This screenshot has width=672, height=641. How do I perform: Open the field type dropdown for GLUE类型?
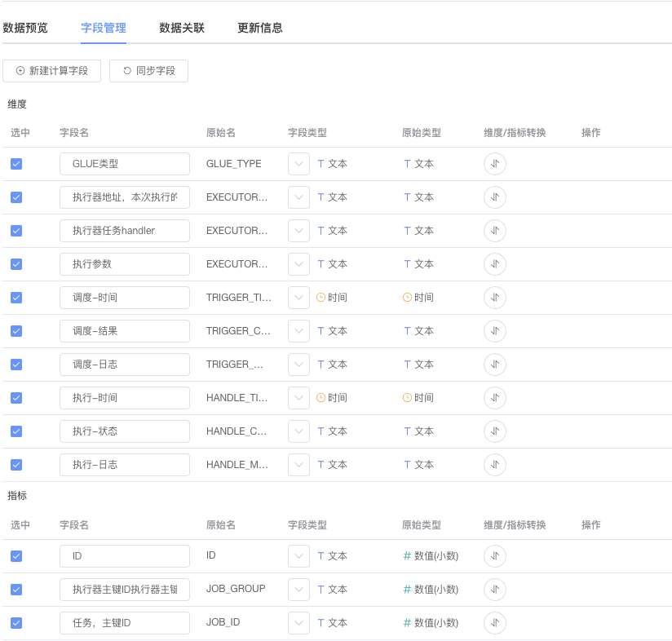tap(298, 163)
